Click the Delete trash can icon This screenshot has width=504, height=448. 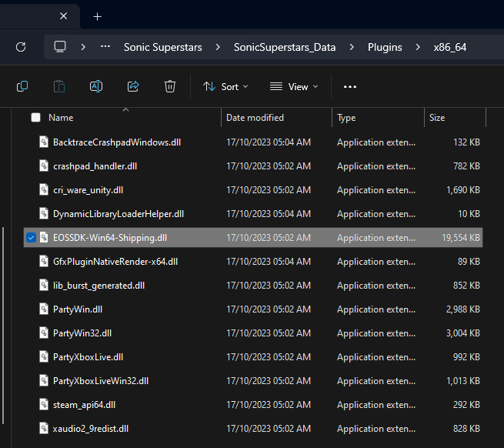click(x=170, y=86)
